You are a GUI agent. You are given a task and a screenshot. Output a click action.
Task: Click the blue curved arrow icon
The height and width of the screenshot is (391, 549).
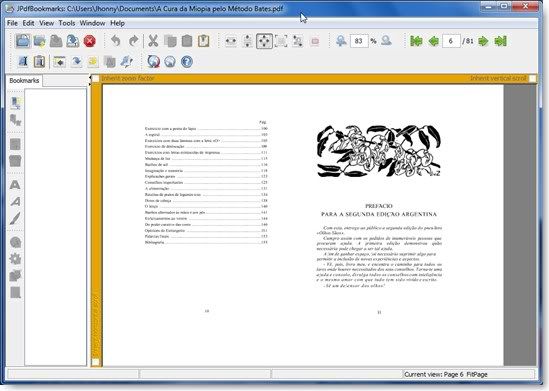pyautogui.click(x=76, y=62)
